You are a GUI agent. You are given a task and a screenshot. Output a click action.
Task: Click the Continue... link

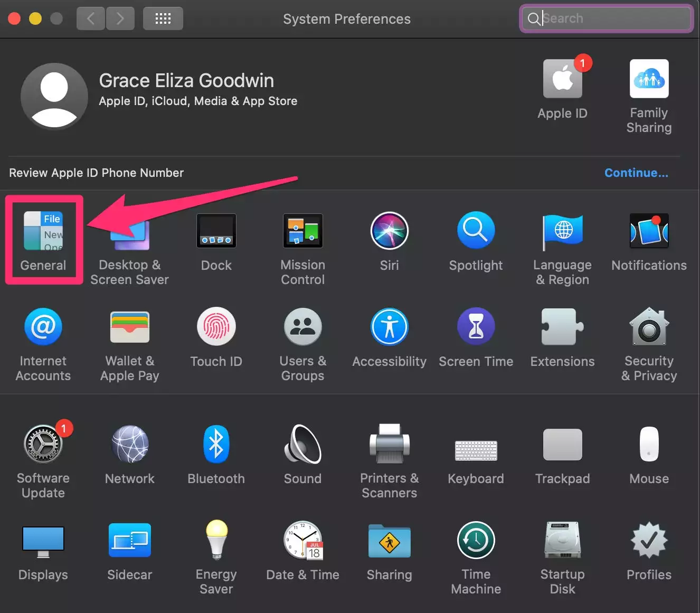pos(636,173)
